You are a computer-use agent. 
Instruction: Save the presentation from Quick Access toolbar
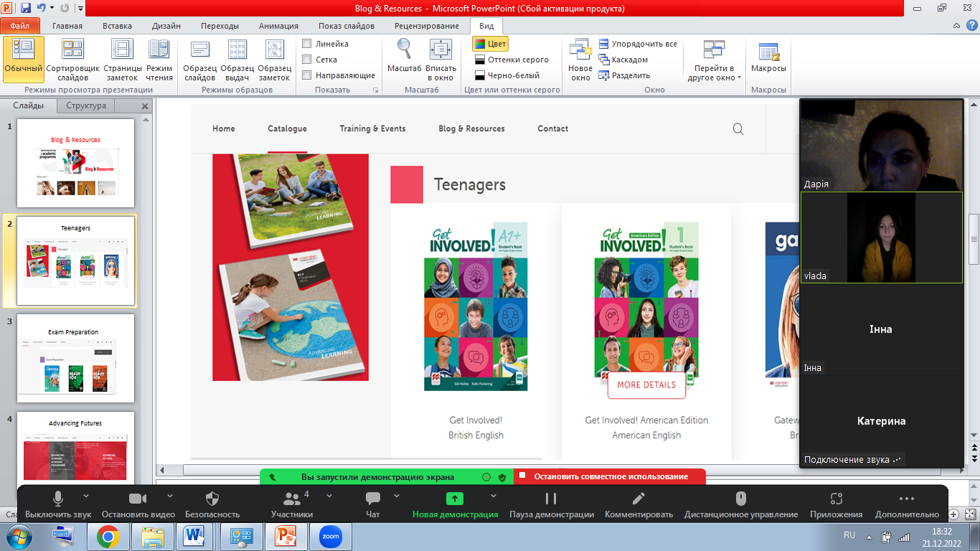(26, 9)
